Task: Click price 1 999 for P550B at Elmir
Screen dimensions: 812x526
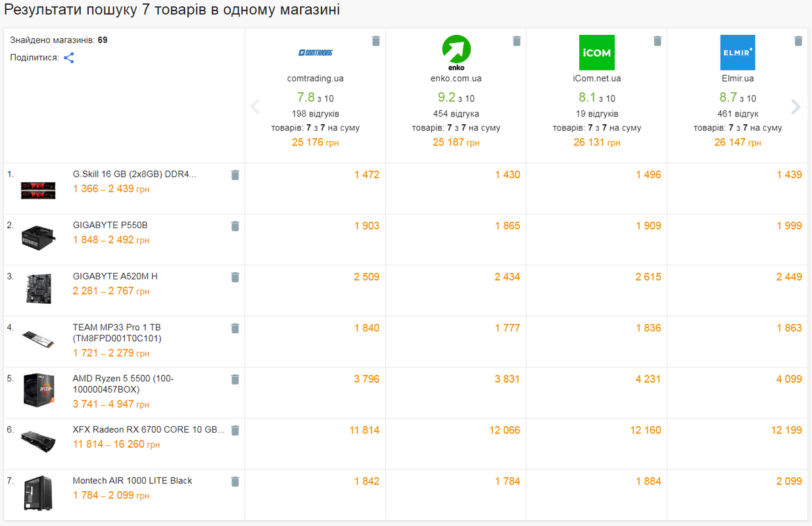Action: [x=789, y=226]
